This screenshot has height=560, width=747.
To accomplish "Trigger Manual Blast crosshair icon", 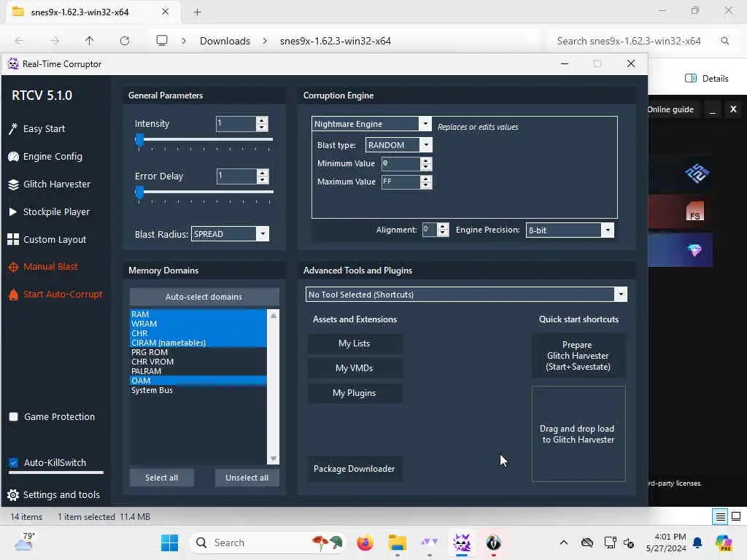I will [x=13, y=267].
